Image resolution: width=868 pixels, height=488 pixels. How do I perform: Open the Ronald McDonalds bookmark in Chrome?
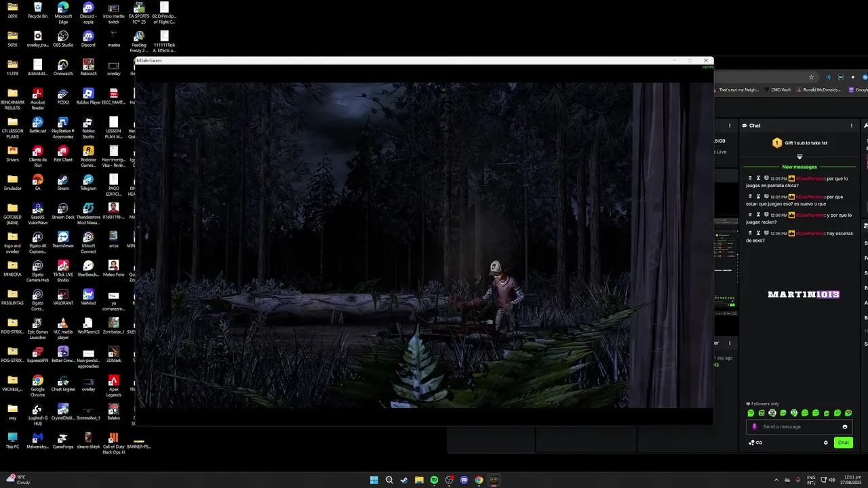(818, 89)
